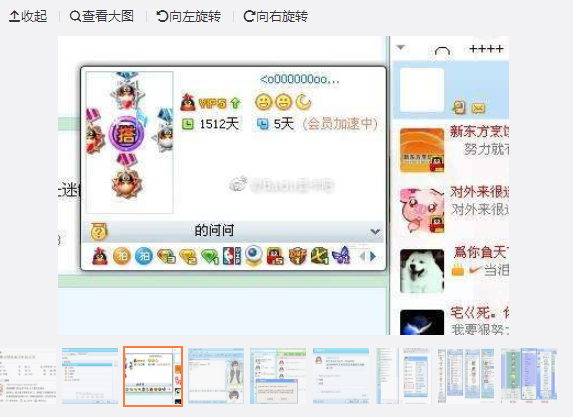Click the orange 拍 paipai badge icon

pos(122,256)
